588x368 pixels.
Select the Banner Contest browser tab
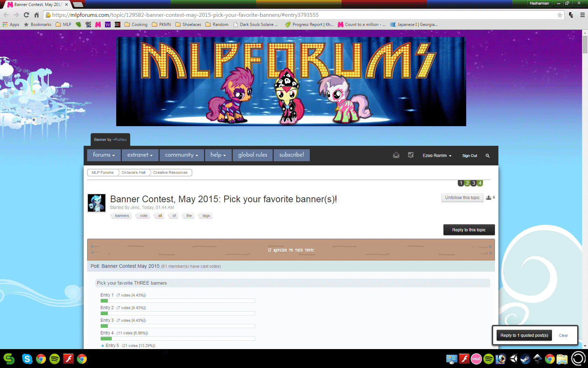pos(37,5)
